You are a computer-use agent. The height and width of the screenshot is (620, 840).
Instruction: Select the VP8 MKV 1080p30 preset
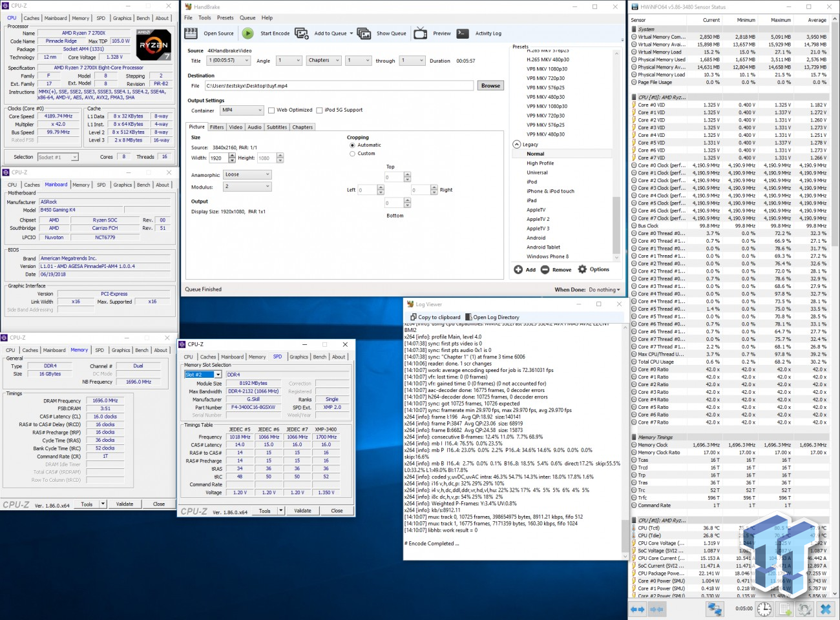(547, 69)
